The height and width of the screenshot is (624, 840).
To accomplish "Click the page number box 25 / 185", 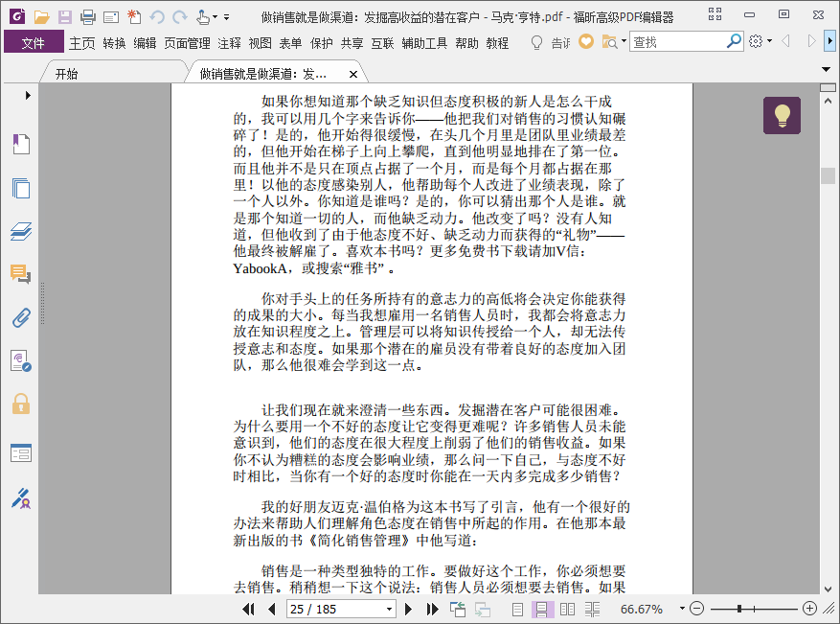I will click(336, 609).
